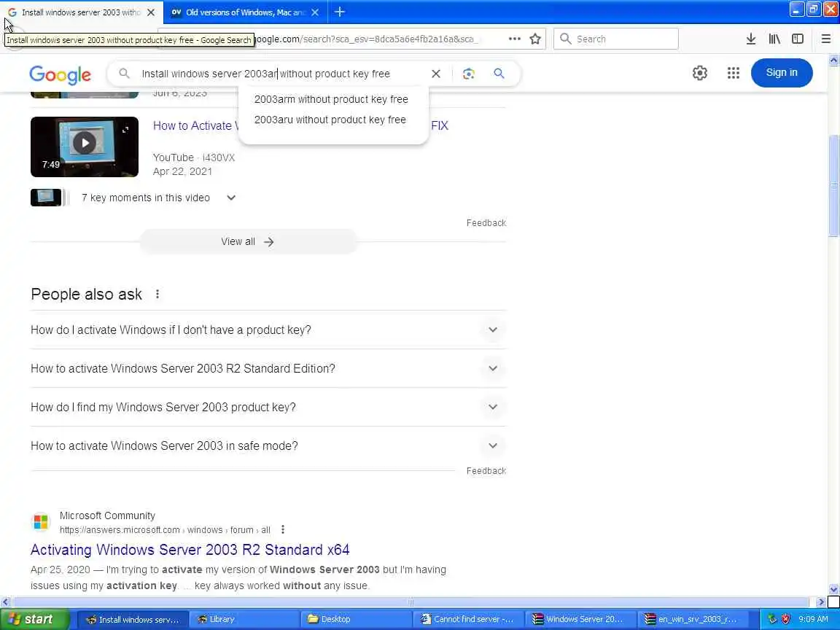Open page actions three-dot menu in address bar

(x=514, y=39)
